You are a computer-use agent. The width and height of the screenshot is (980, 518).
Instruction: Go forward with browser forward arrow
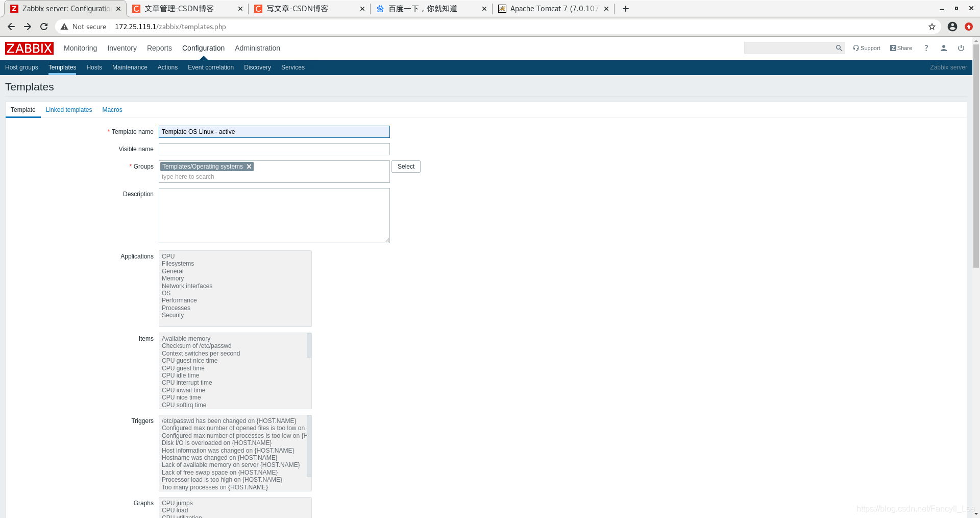tap(28, 27)
